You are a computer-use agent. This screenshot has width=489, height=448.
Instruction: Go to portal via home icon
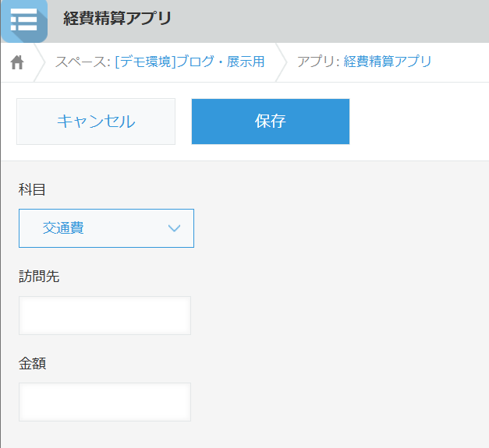coord(17,62)
